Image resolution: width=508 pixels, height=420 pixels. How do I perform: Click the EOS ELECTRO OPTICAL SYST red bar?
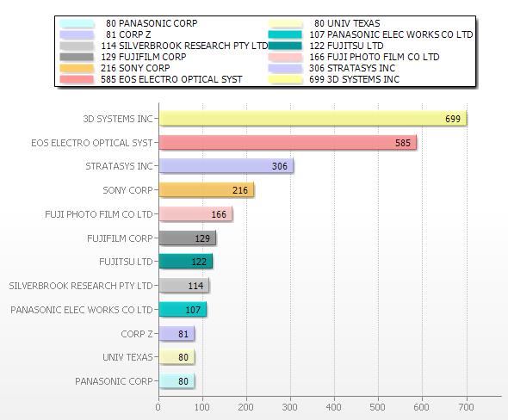(x=288, y=143)
